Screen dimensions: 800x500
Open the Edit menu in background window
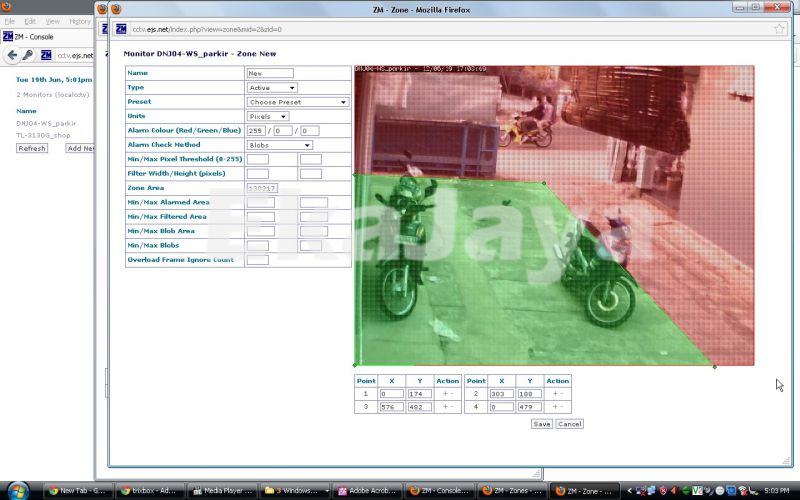(30, 21)
